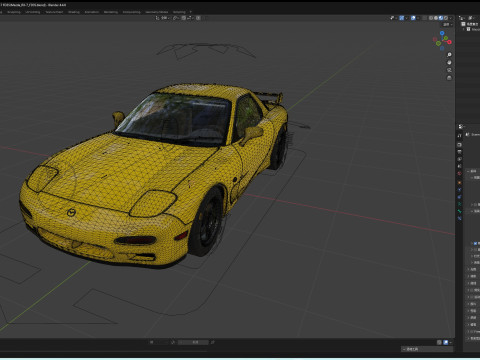Image resolution: width=480 pixels, height=360 pixels.
Task: Toggle X-ray mode
Action: (x=425, y=18)
